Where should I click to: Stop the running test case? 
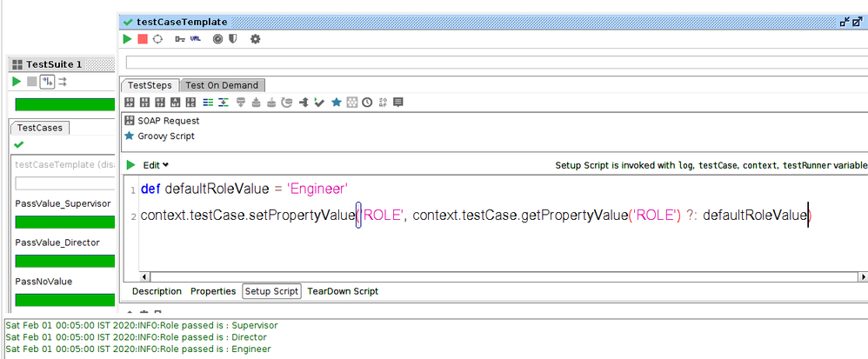coord(143,39)
